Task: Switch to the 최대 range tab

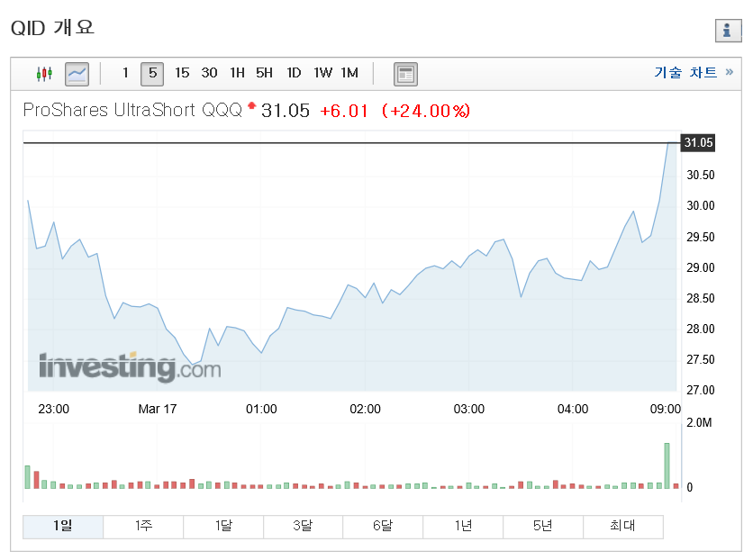Action: [622, 526]
